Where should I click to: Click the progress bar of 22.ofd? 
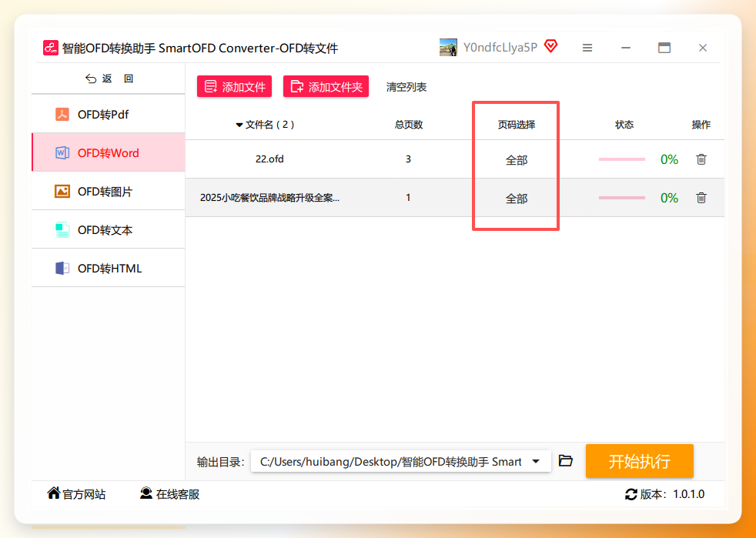click(622, 159)
